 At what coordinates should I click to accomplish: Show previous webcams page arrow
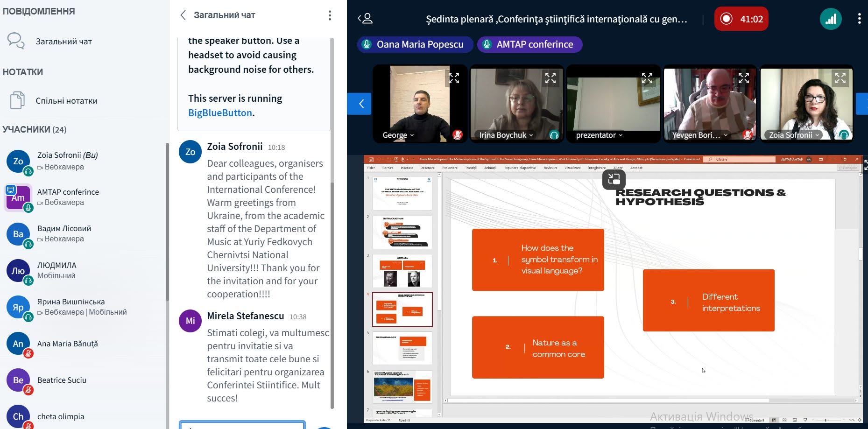(360, 104)
